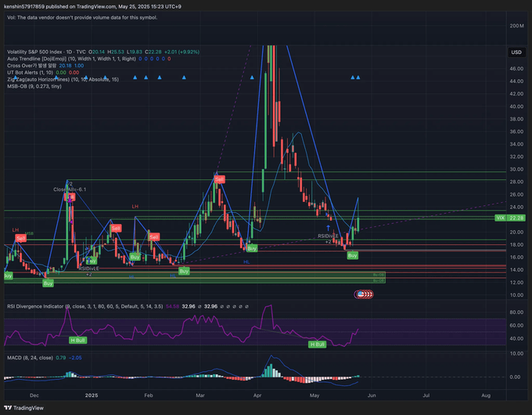Click the 80.00 label on the RSI axis
This screenshot has height=415, width=532.
[x=516, y=312]
